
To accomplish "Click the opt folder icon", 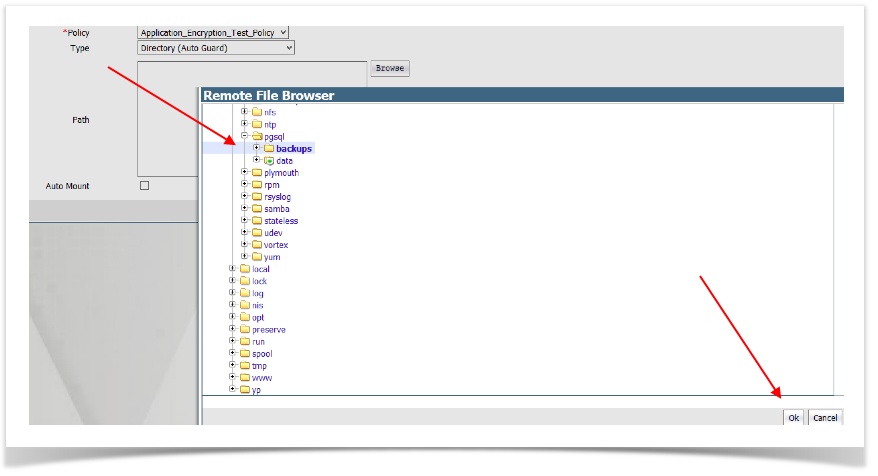I will click(245, 317).
